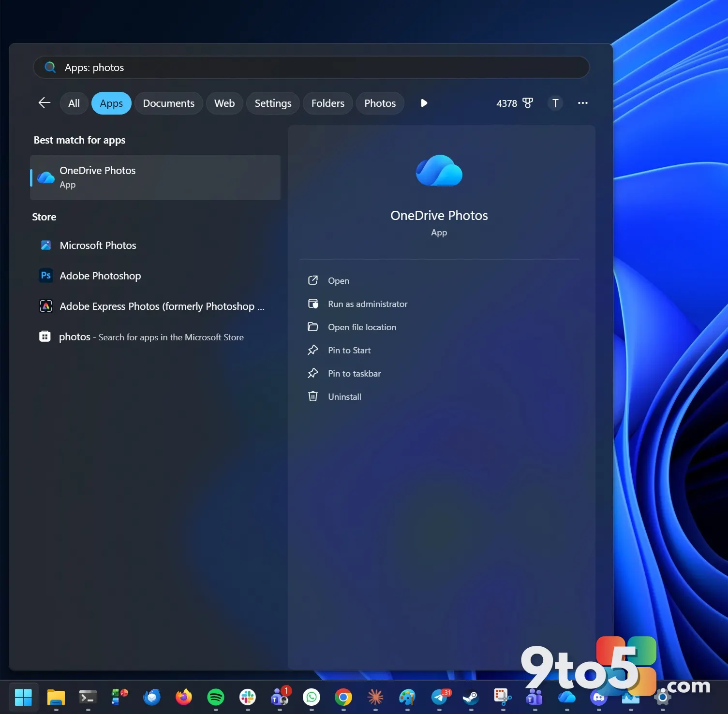Open the Settings gear in the taskbar

[663, 697]
